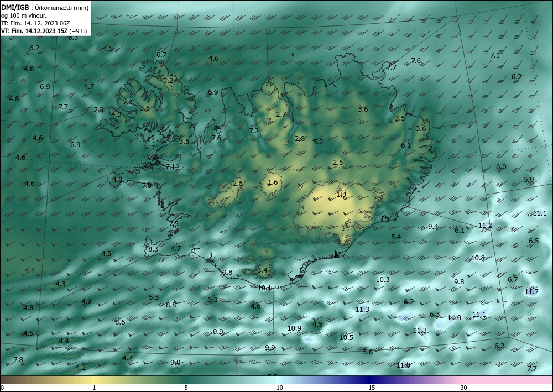
Task: Click the 9.0 value label
Action: (x=175, y=362)
